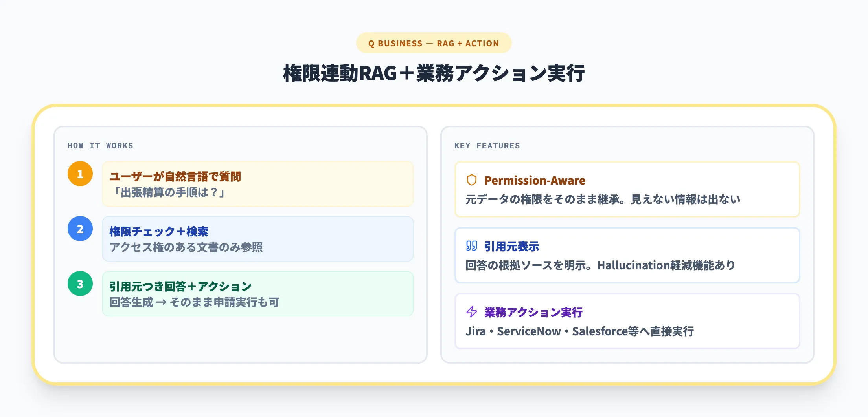This screenshot has height=417, width=868.
Task: Select the orange step number 1 circle
Action: [x=80, y=173]
